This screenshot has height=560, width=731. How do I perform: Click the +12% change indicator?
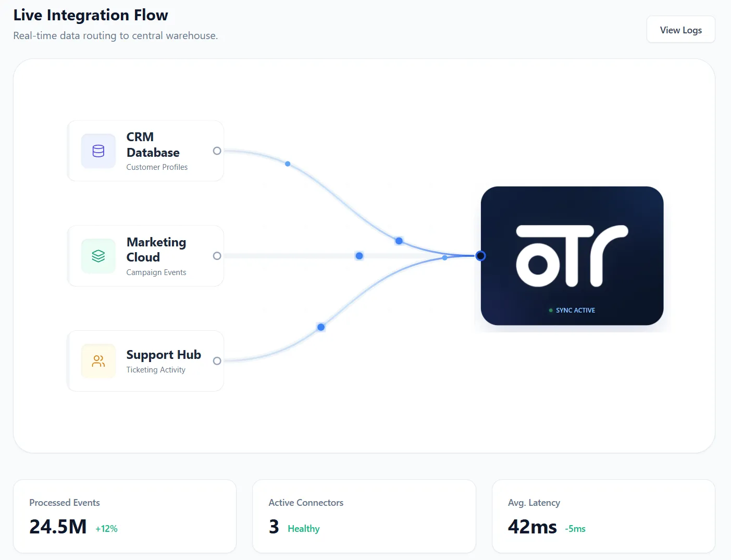pyautogui.click(x=106, y=529)
